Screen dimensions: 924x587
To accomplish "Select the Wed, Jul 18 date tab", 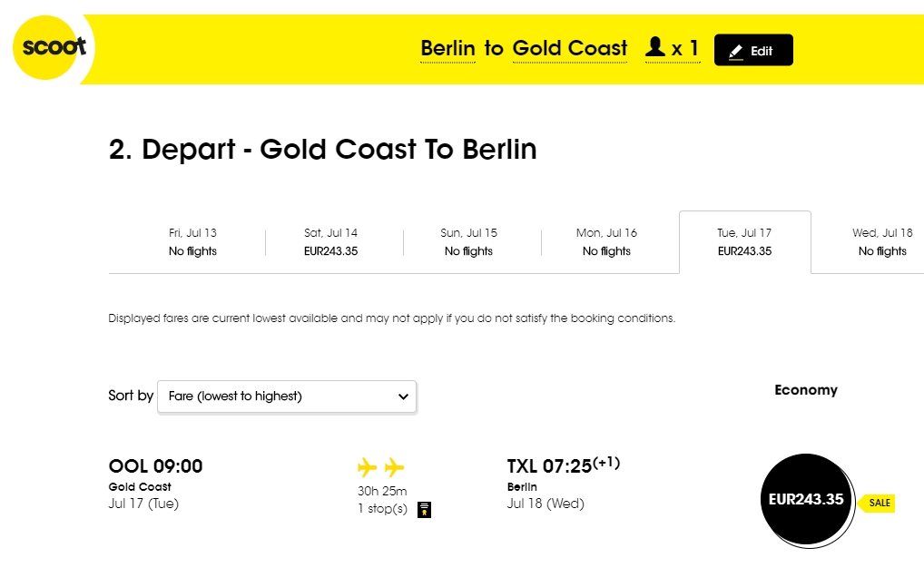I will pos(882,242).
